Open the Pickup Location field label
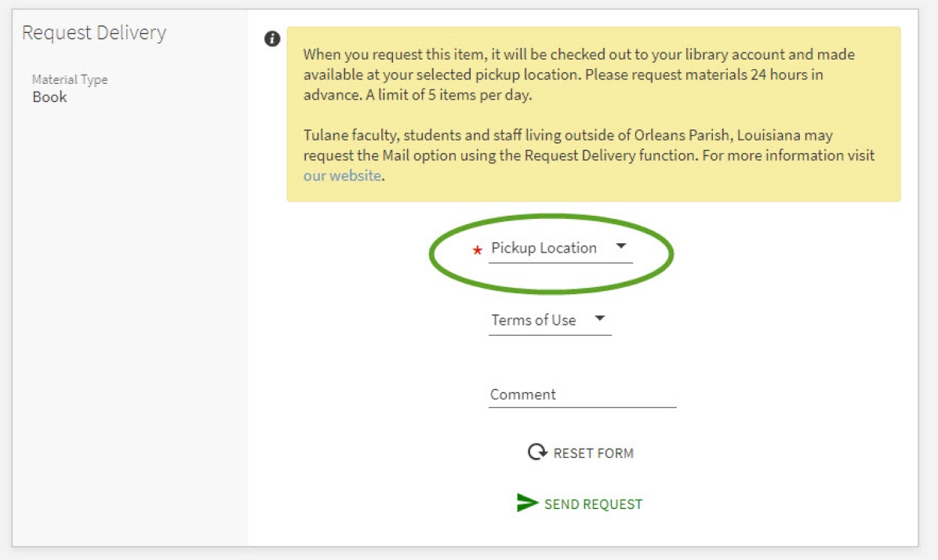The height and width of the screenshot is (560, 938). pos(544,248)
